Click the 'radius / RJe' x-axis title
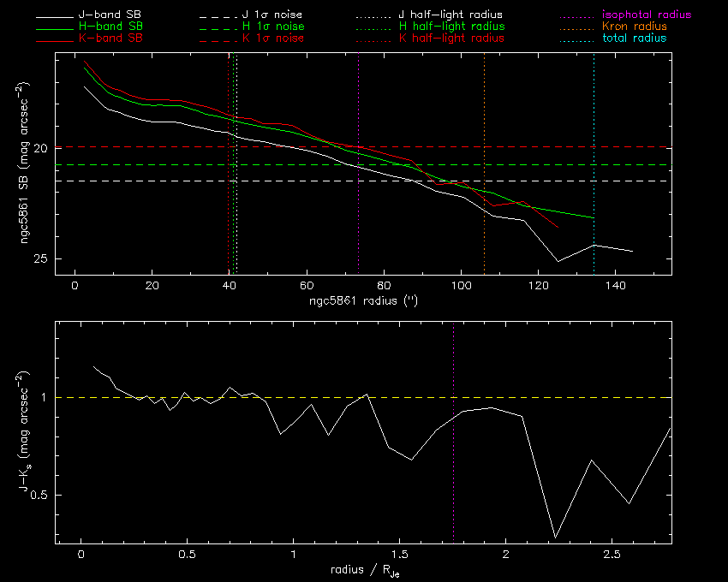This screenshot has width=728, height=582. (365, 570)
